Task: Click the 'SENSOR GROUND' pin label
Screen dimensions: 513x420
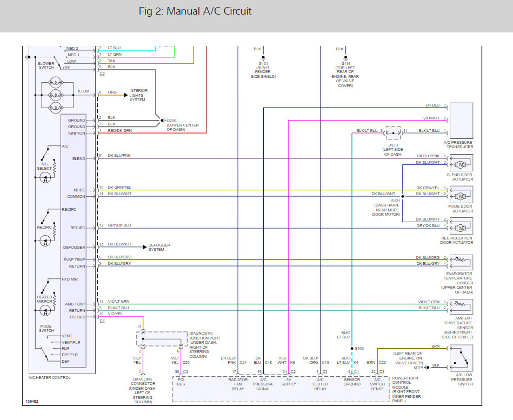Action: tap(352, 382)
